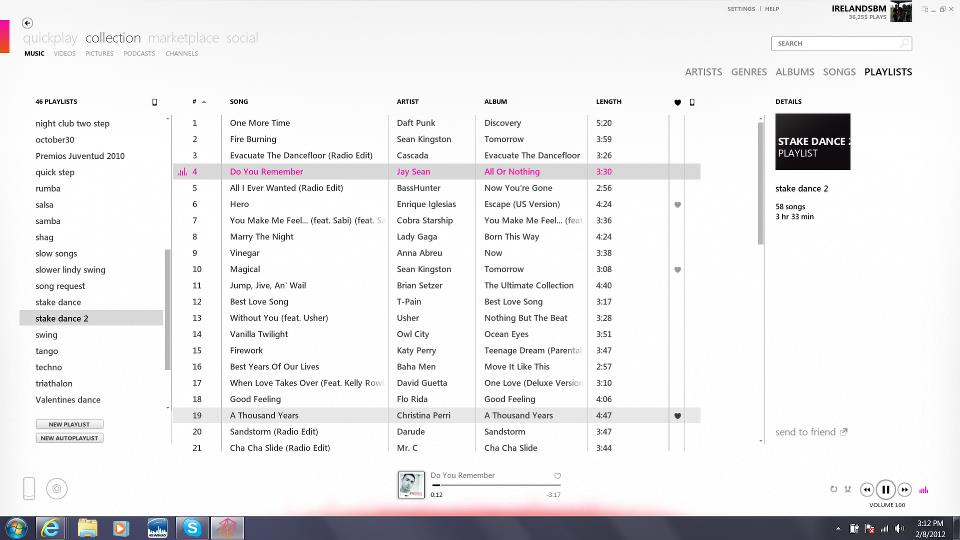Open Windows Media Player from taskbar

coord(121,528)
